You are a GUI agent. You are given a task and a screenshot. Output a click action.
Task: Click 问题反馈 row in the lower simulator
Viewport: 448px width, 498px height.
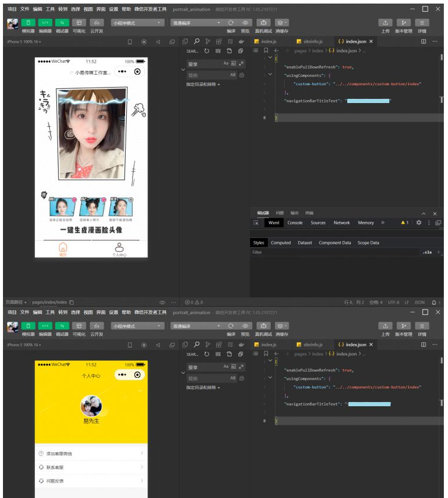91,481
